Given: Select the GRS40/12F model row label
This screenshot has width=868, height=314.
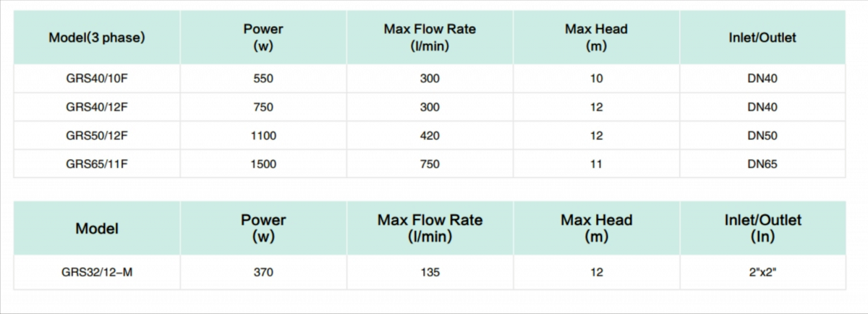Looking at the screenshot, I should pos(97,107).
